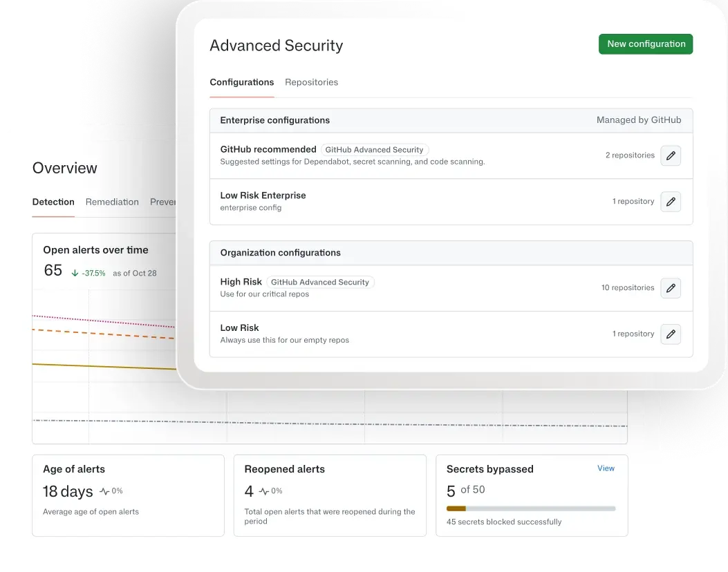Switch to the Repositories tab
728x572 pixels.
point(312,82)
